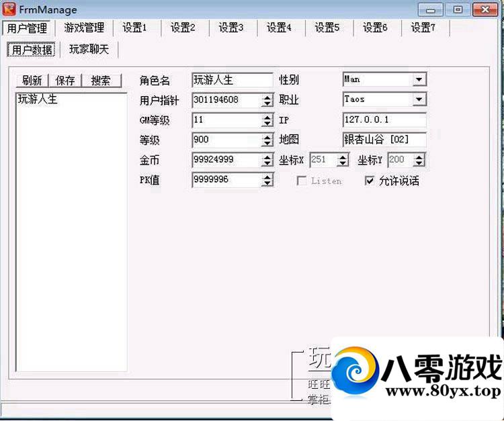Click the 刷新 button
Viewport: 504px width, 421px height.
[x=32, y=81]
